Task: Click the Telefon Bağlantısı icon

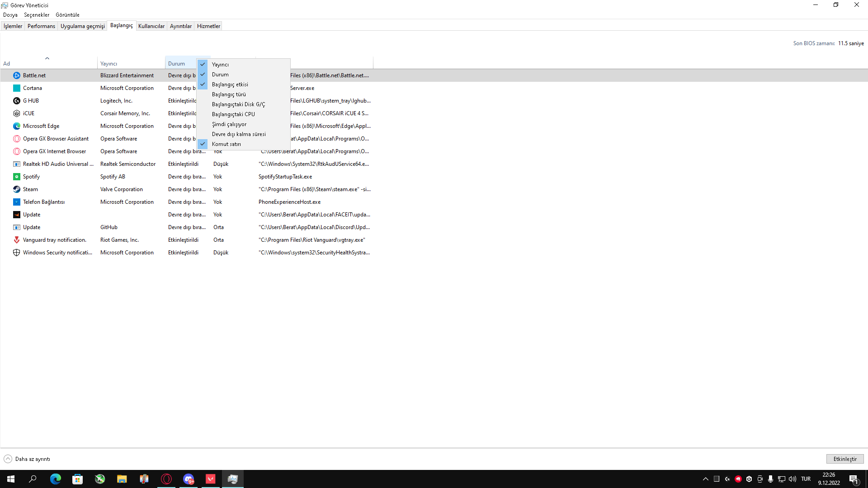Action: [x=17, y=202]
